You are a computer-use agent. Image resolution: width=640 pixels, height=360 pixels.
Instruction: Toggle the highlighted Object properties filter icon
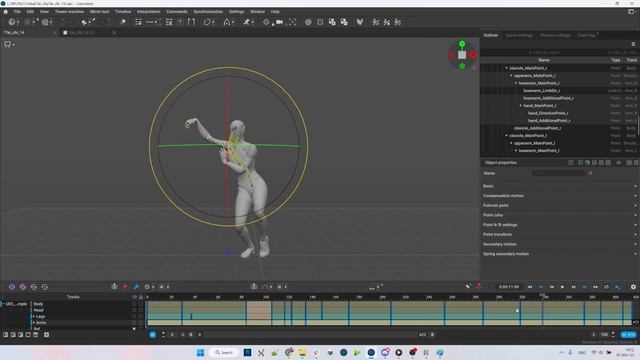tap(587, 162)
